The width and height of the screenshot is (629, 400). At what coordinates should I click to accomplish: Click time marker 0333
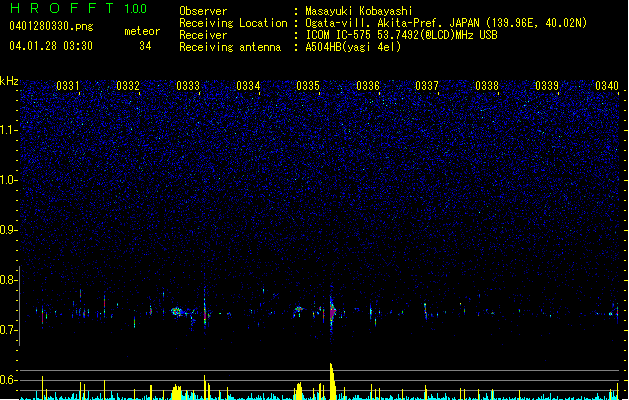click(188, 86)
